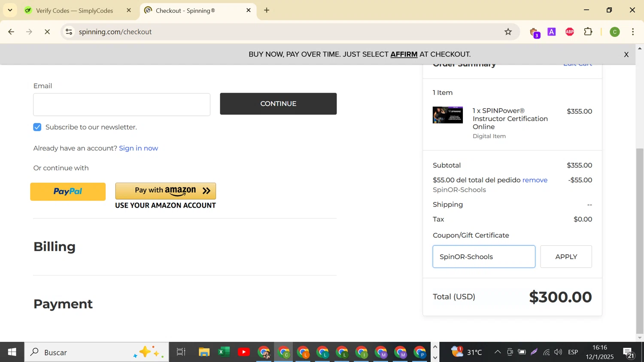Screen dimensions: 644x362
Task: Open Task View on the taskbar
Action: click(x=181, y=352)
